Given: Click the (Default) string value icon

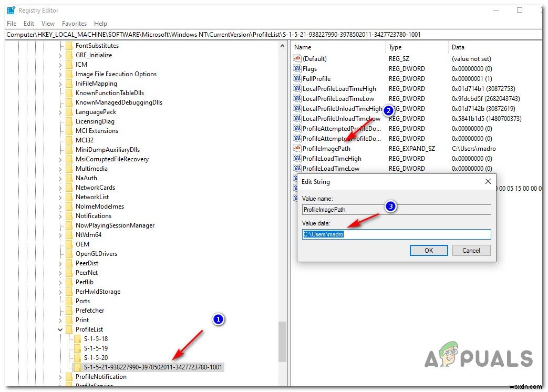Looking at the screenshot, I should tap(297, 59).
